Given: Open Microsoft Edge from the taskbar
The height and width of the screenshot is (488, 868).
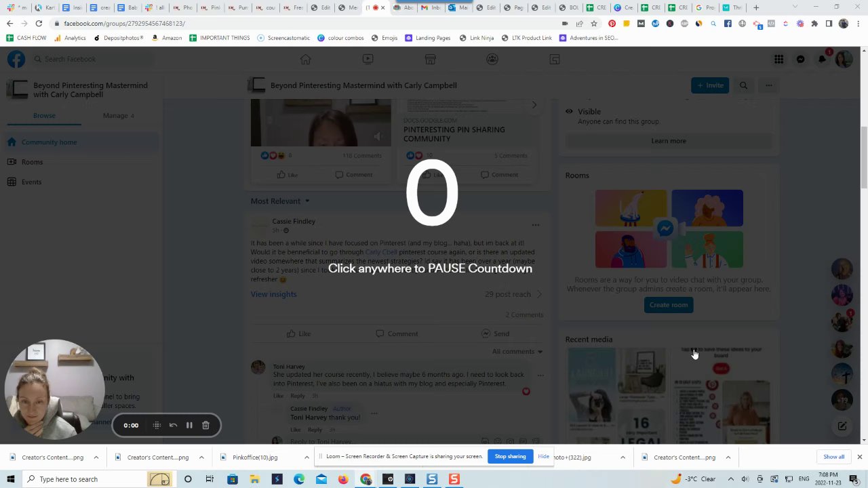Looking at the screenshot, I should click(x=299, y=479).
